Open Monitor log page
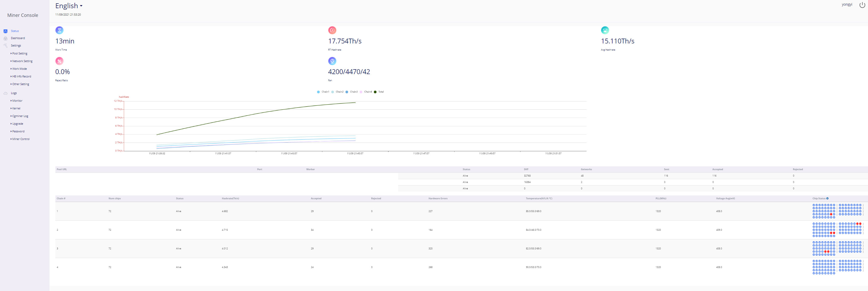This screenshot has width=868, height=291. pos(17,101)
